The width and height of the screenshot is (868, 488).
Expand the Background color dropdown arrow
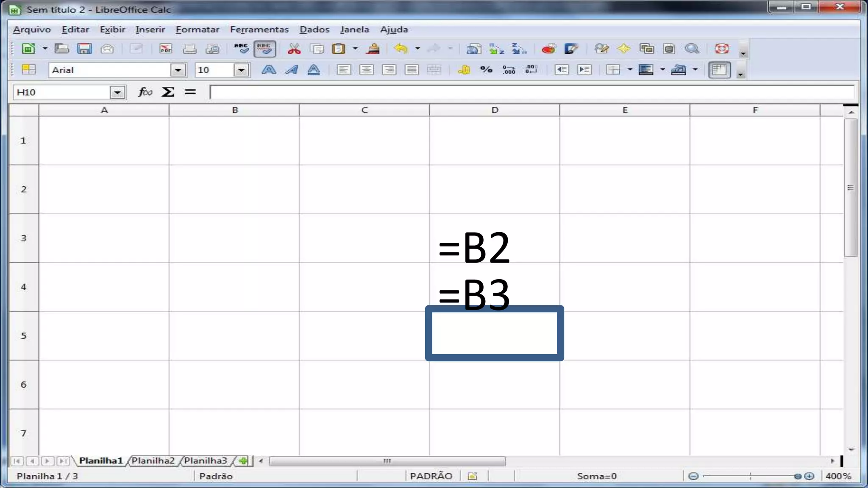pyautogui.click(x=662, y=69)
